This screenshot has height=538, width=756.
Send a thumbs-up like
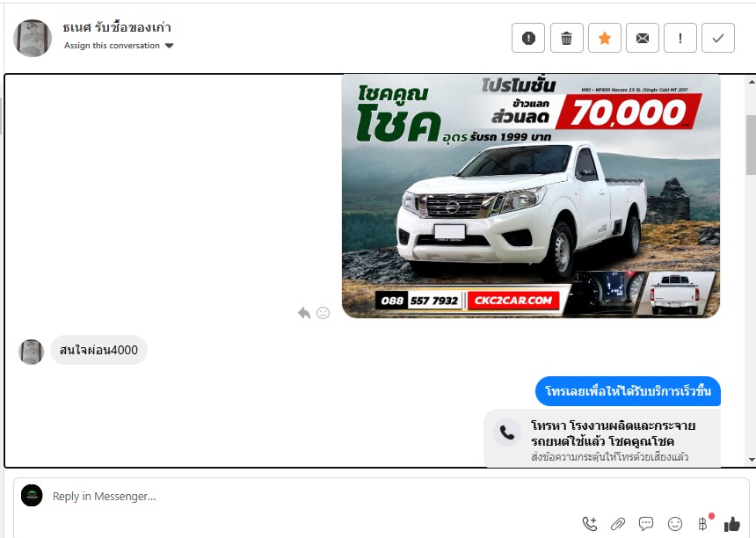point(732,524)
